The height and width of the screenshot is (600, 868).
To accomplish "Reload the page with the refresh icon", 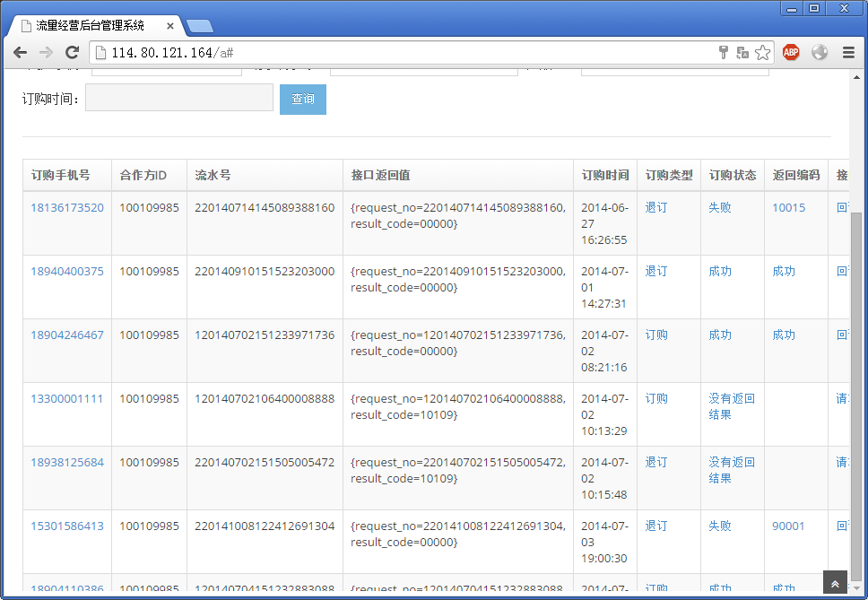I will tap(72, 53).
